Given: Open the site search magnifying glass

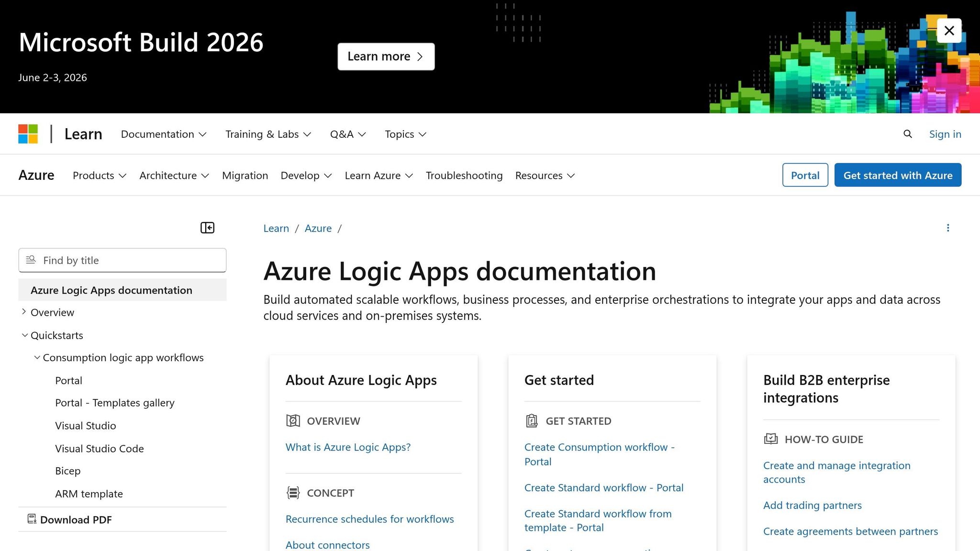Looking at the screenshot, I should click(x=907, y=134).
